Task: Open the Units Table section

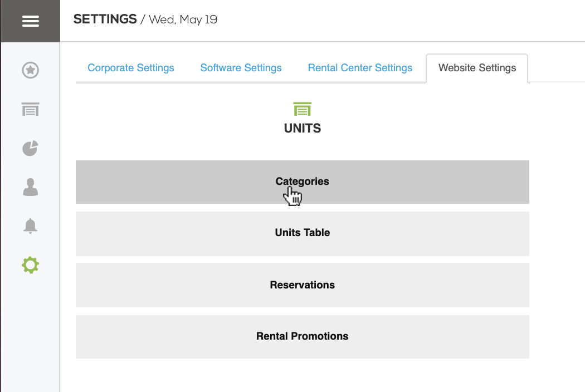Action: click(302, 233)
